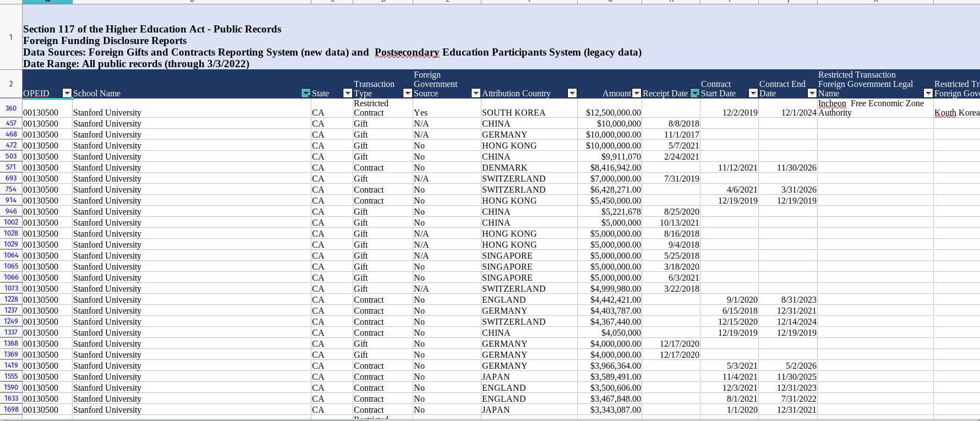The width and height of the screenshot is (980, 421).
Task: Click the $3,467,848.00 amount cell
Action: click(610, 399)
